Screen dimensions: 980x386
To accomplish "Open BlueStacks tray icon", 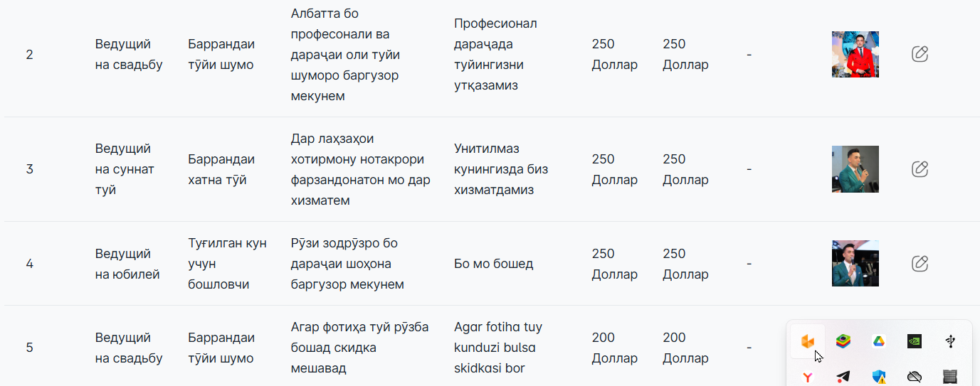I will (843, 341).
